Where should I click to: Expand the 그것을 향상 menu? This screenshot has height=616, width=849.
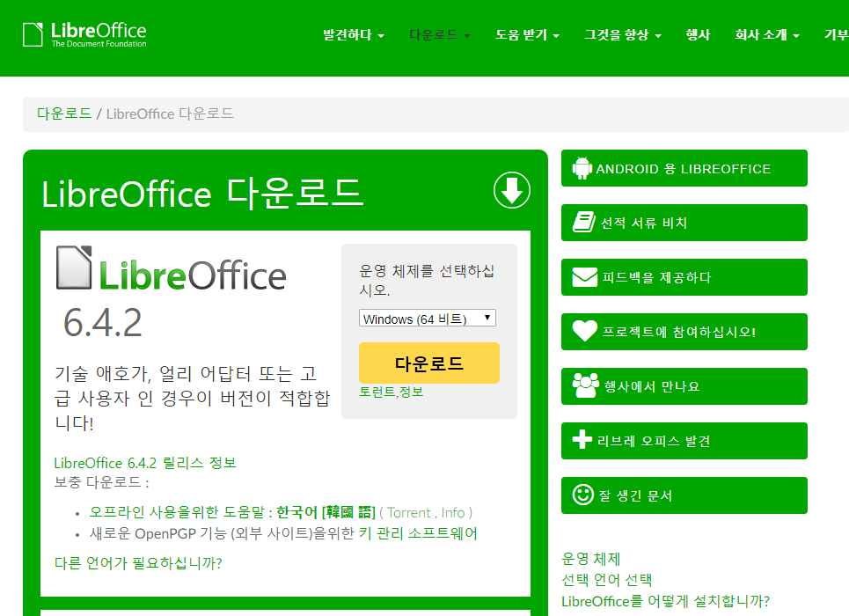pos(623,34)
